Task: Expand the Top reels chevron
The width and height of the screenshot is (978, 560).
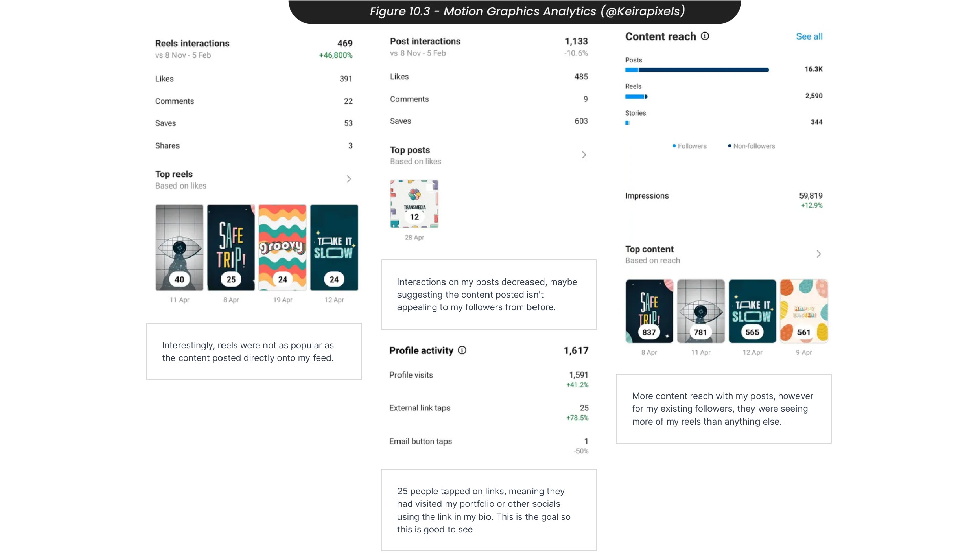Action: (x=349, y=179)
